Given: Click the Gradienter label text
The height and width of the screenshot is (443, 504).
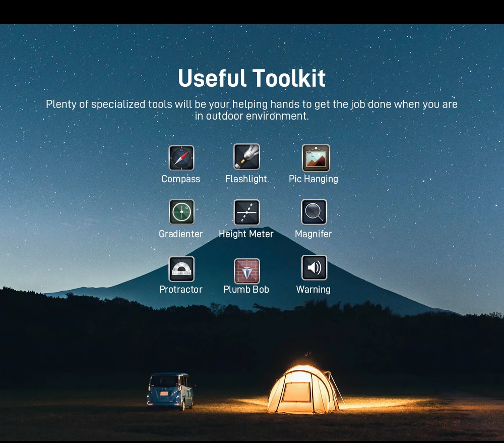Looking at the screenshot, I should (x=180, y=234).
